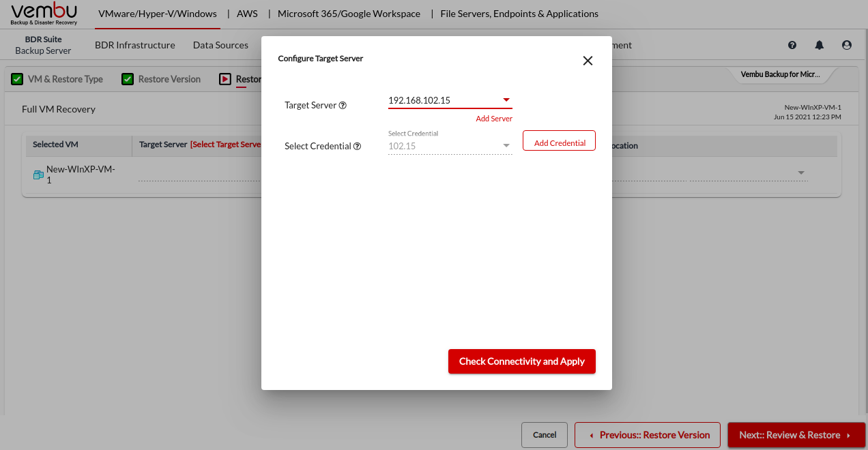Open the Select Credential dropdown

tap(506, 146)
